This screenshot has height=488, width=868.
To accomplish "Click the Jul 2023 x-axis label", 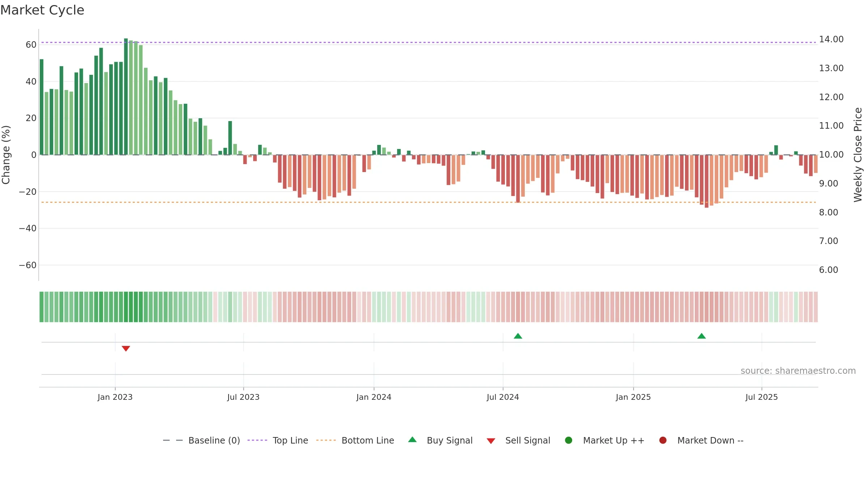I will click(x=243, y=397).
